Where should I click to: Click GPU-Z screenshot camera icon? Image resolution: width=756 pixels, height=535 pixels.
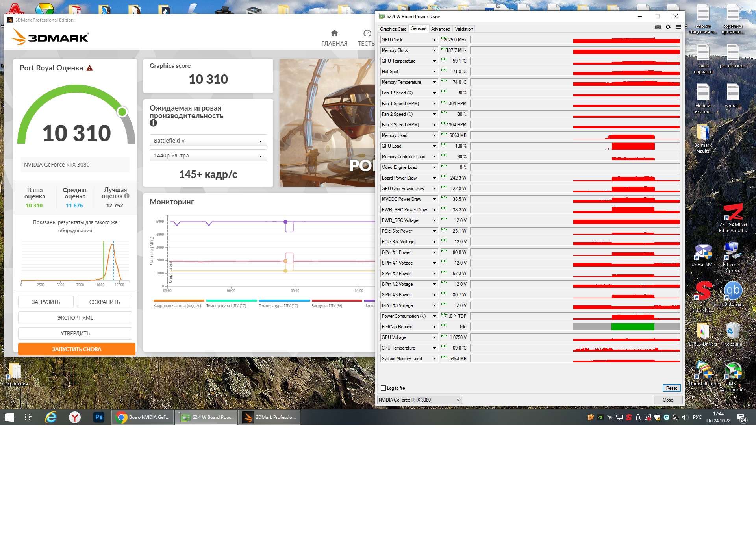[x=658, y=27]
